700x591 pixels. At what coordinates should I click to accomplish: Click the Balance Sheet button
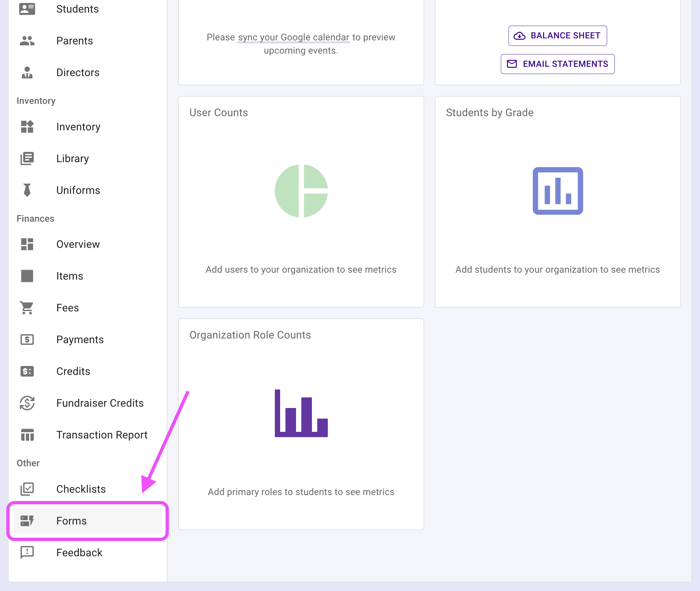pyautogui.click(x=557, y=35)
